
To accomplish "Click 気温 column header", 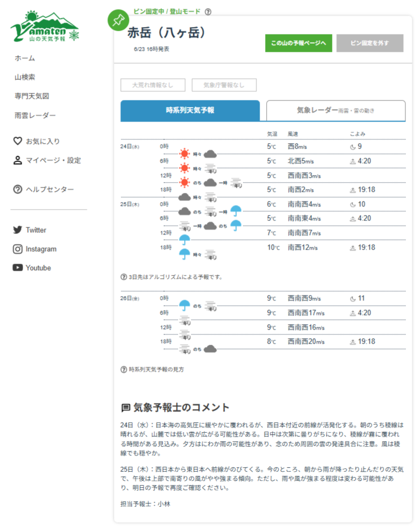I will [x=272, y=134].
